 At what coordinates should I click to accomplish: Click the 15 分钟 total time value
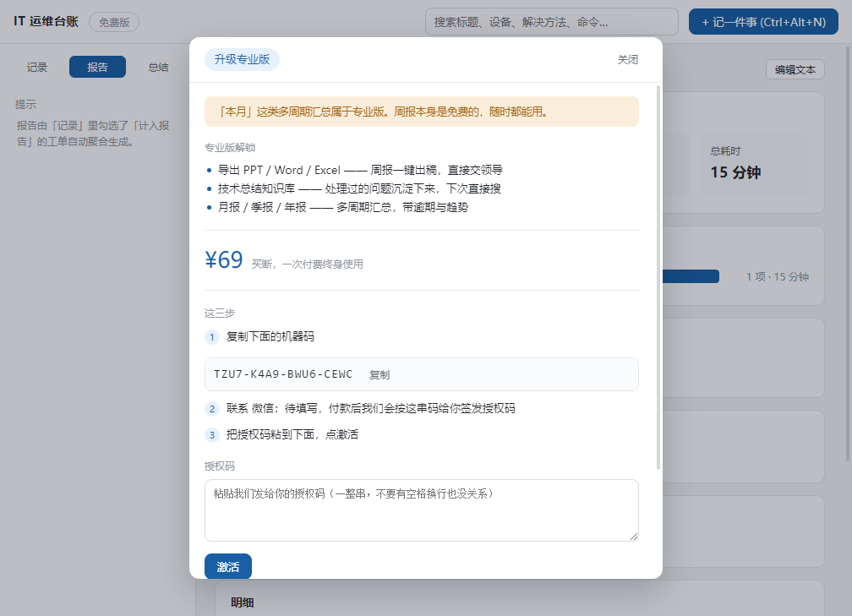pos(735,172)
